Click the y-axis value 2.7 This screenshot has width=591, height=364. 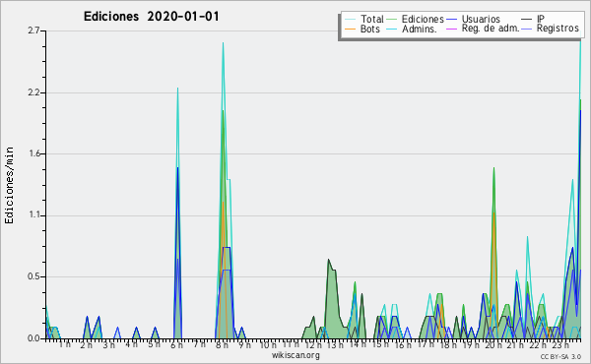click(x=33, y=30)
